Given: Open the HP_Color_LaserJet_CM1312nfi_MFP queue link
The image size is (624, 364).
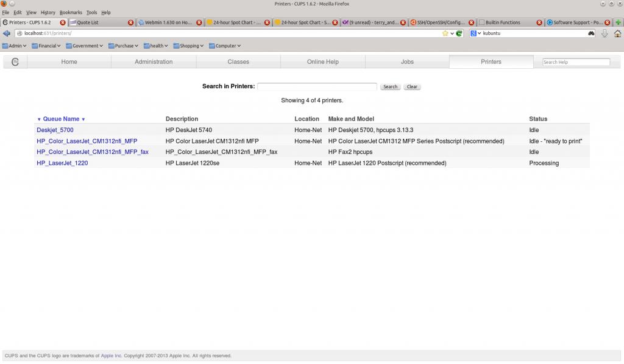Looking at the screenshot, I should point(87,141).
